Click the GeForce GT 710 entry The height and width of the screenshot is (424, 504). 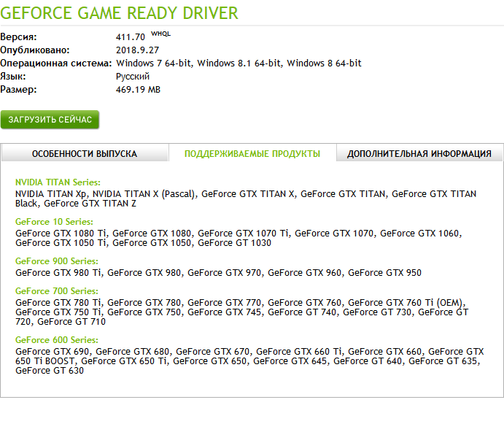pos(71,322)
